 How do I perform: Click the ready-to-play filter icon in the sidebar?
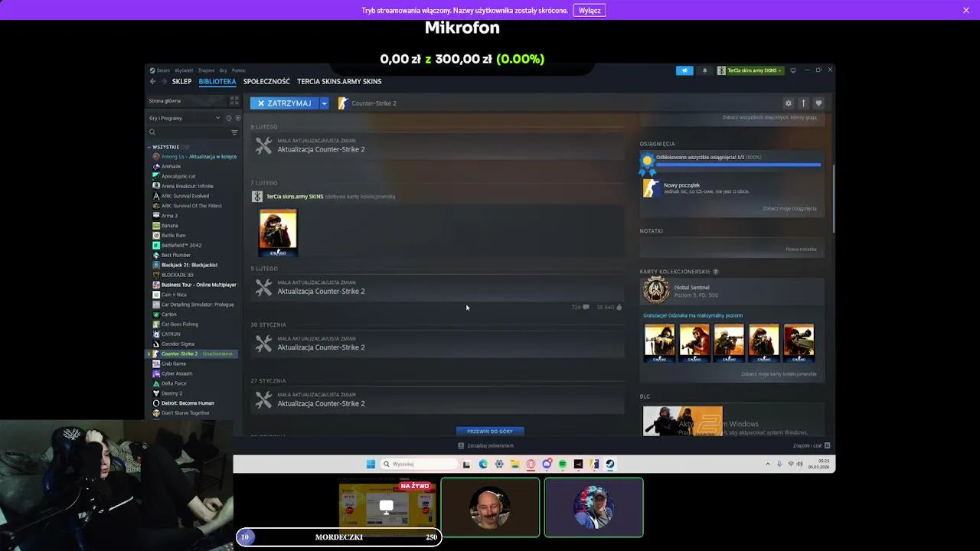pos(237,118)
